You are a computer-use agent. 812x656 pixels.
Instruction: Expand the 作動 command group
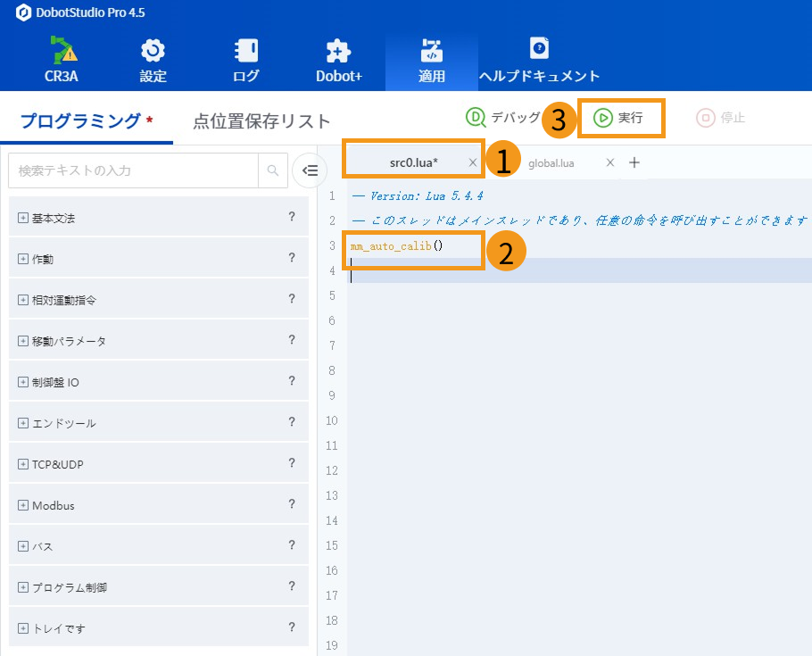tap(23, 259)
